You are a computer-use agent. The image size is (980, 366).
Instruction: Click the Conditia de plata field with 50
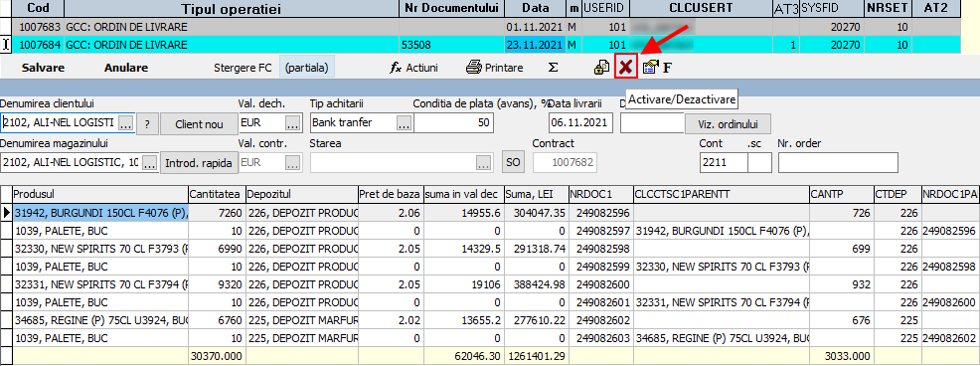click(454, 122)
